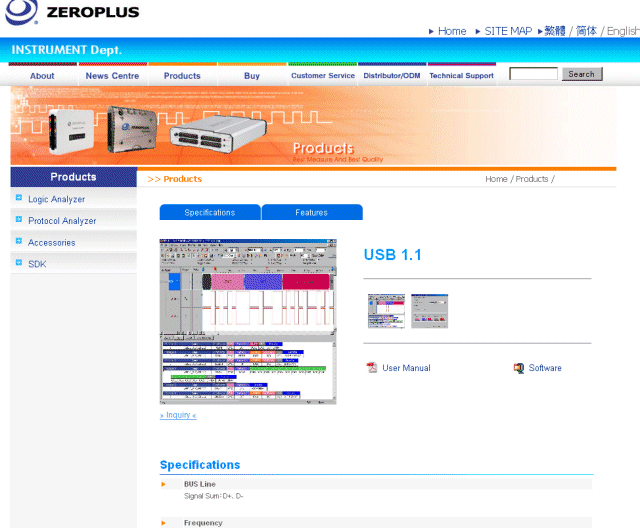The height and width of the screenshot is (528, 640).
Task: View the second USB 1.1 thumbnail
Action: coord(429,311)
